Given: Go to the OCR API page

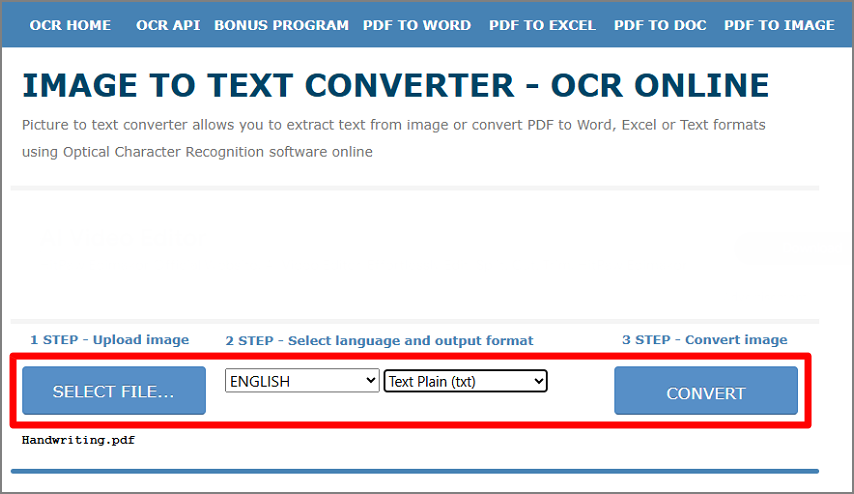Looking at the screenshot, I should point(168,25).
